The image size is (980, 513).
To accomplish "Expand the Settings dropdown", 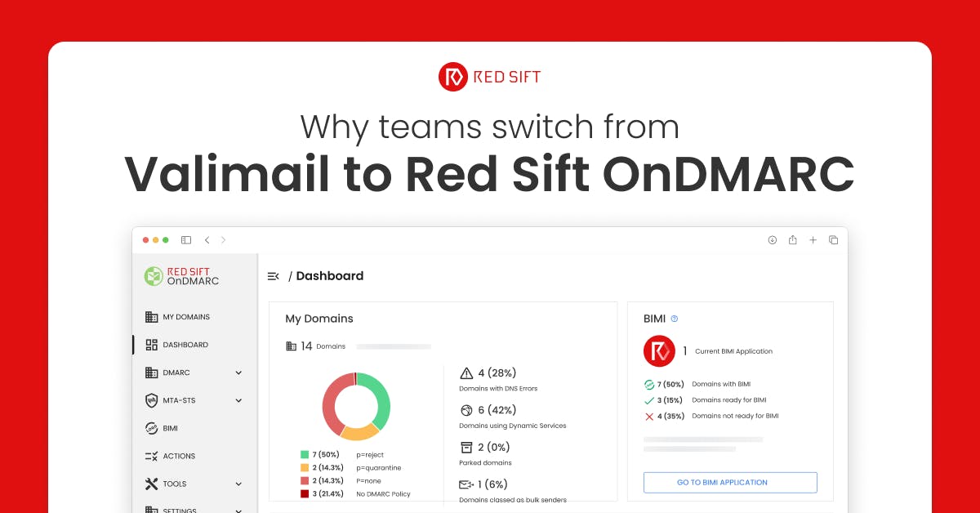I will [x=238, y=510].
